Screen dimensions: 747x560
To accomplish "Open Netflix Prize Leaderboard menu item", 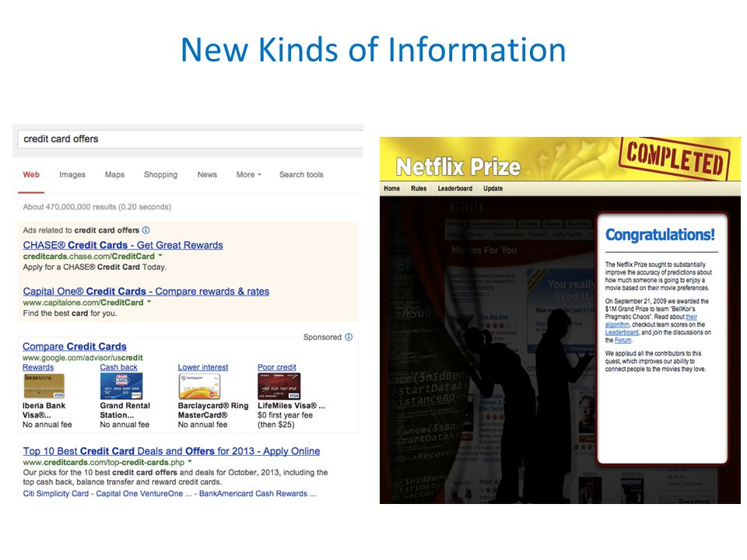I will [x=455, y=188].
